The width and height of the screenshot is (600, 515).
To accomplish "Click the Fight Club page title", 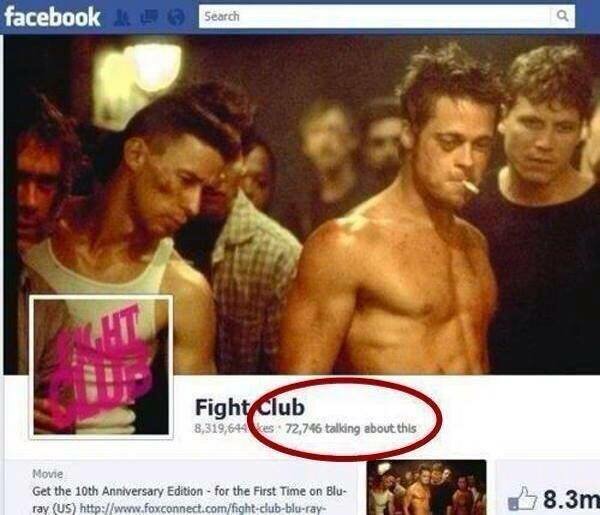I will click(250, 407).
